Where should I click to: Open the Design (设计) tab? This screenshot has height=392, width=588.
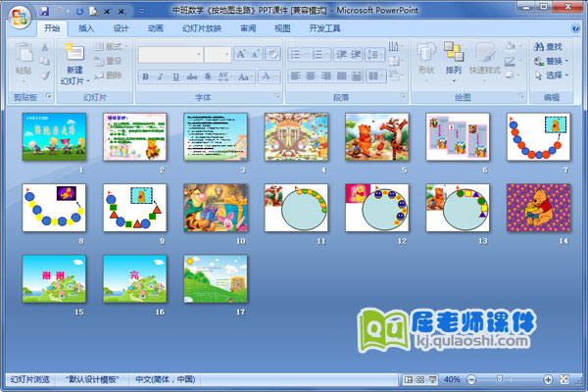point(121,28)
